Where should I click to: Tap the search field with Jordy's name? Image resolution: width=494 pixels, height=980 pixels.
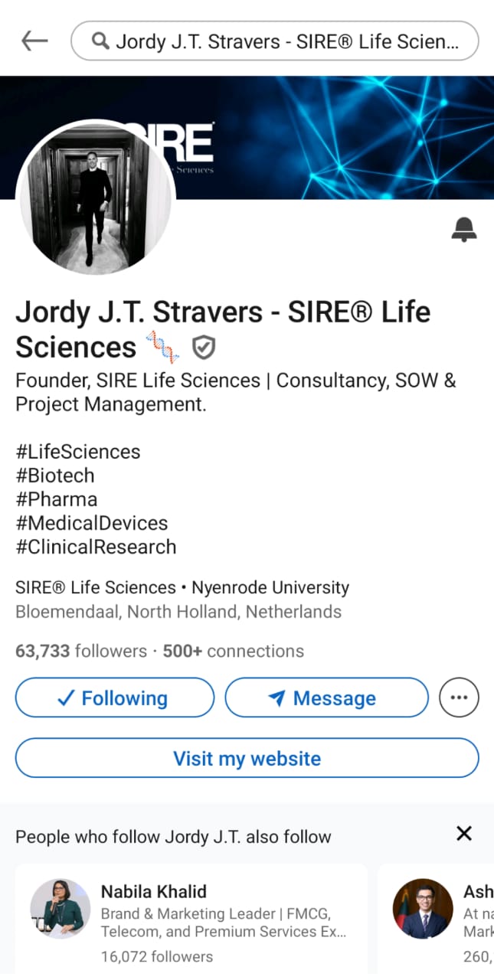click(x=274, y=41)
